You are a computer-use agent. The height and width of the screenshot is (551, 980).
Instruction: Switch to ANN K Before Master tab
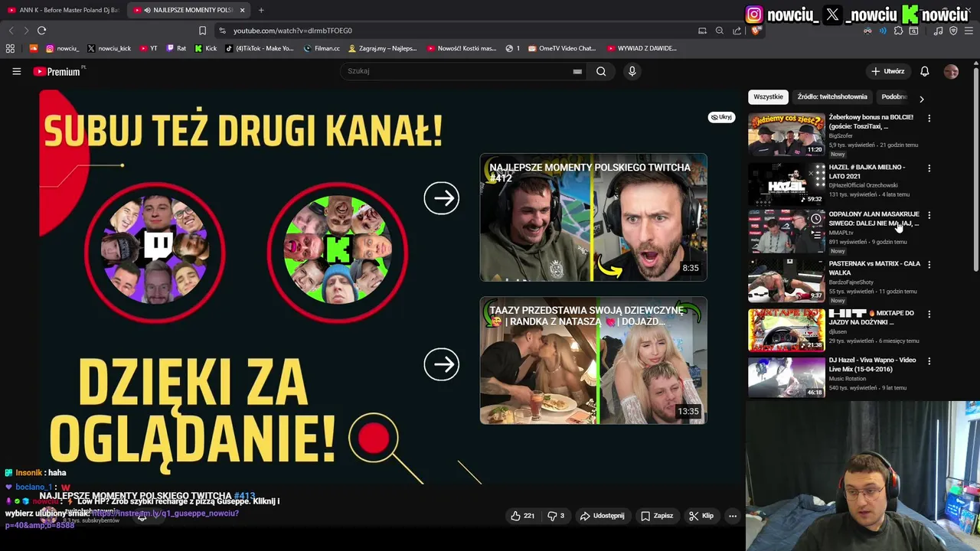click(x=63, y=10)
